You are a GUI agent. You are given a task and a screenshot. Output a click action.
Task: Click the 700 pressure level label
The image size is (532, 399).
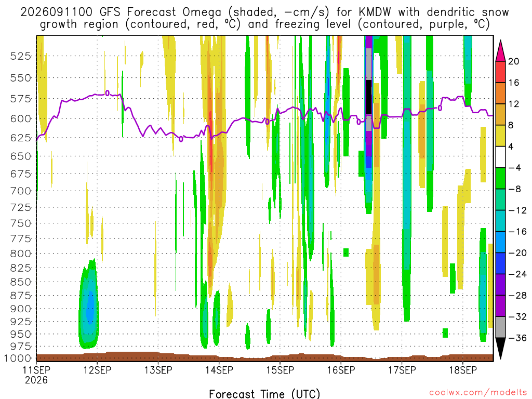(21, 191)
